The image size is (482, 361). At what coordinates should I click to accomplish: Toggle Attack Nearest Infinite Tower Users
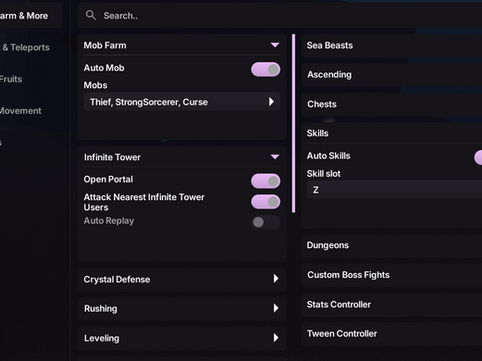coord(265,202)
